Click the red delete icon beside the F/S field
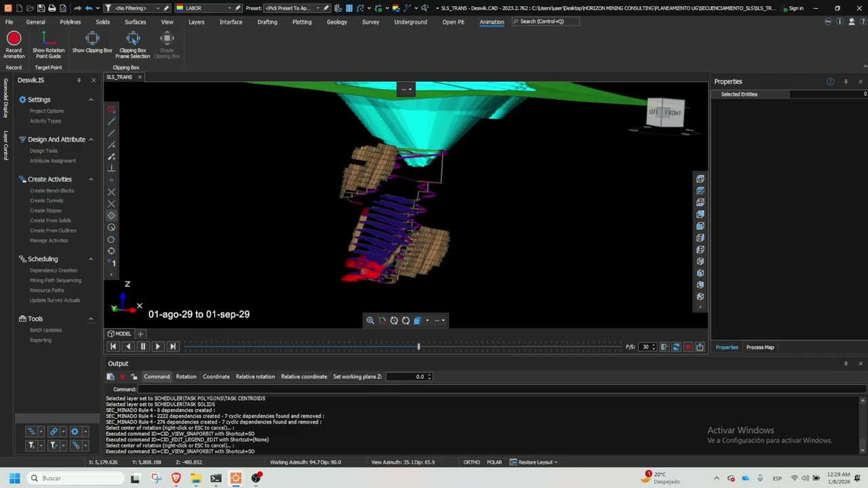The width and height of the screenshot is (868, 488). point(688,347)
